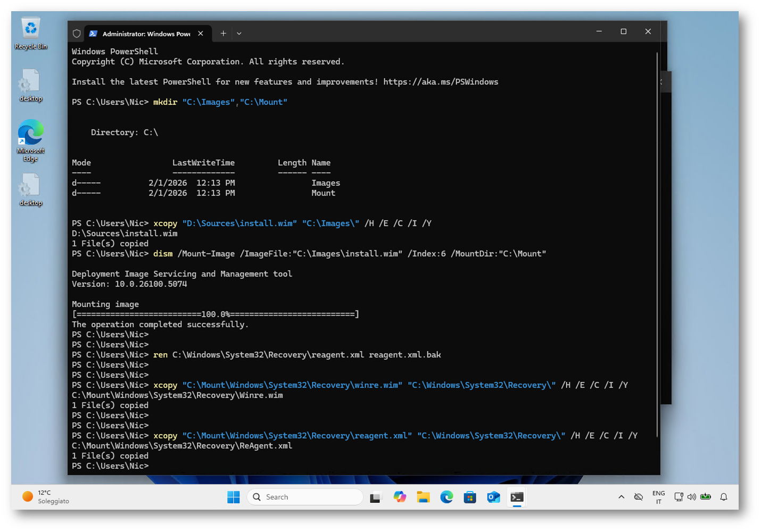Expand the new tab profile dropdown
Viewport: 761px width, 532px height.
coord(239,34)
